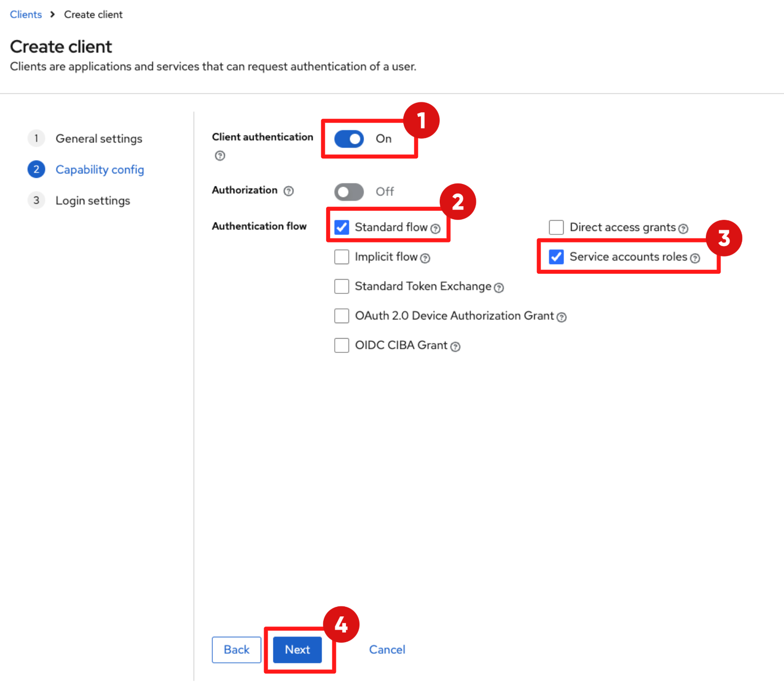Show help for OIDC CIBA Grant

[x=455, y=347]
